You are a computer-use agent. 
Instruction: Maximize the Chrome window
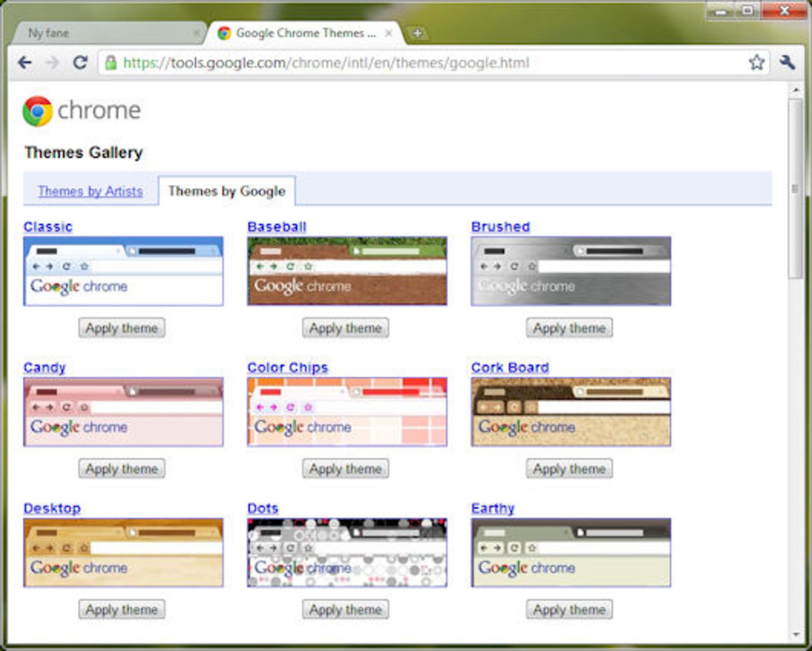[748, 11]
